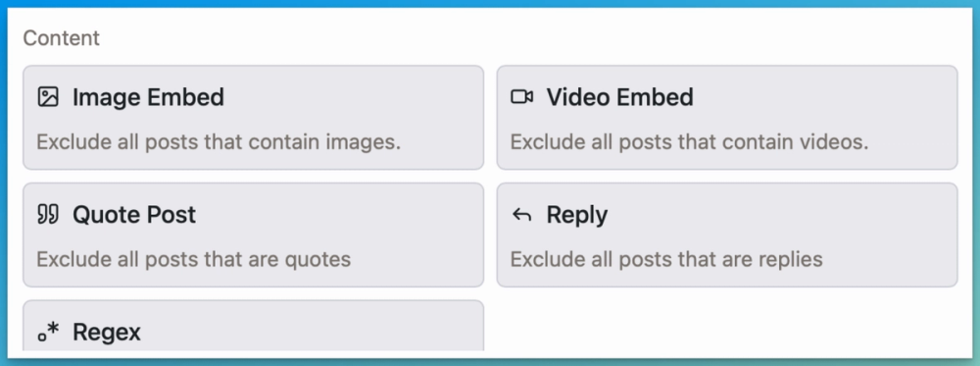Click the quotation marks icon for Quote Post
Image resolution: width=980 pixels, height=366 pixels.
pos(48,214)
